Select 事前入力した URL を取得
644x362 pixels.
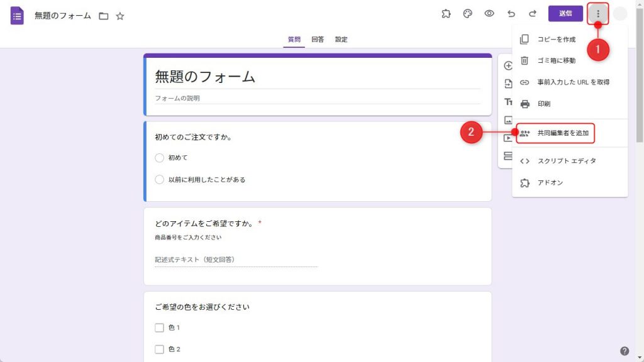click(x=570, y=82)
